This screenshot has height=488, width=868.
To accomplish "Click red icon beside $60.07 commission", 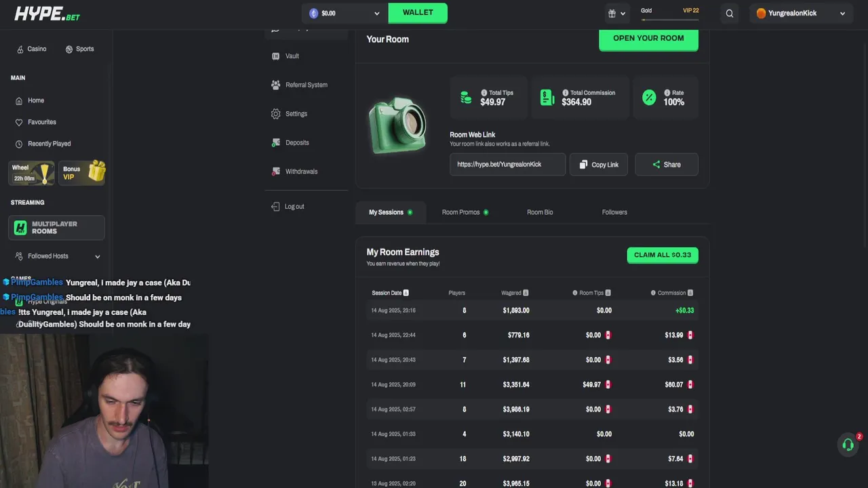I will pyautogui.click(x=690, y=384).
